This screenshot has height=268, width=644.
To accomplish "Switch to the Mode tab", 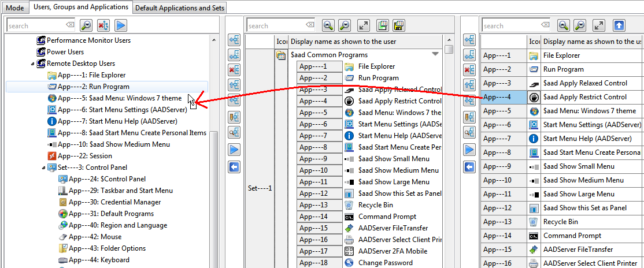I will coord(14,8).
